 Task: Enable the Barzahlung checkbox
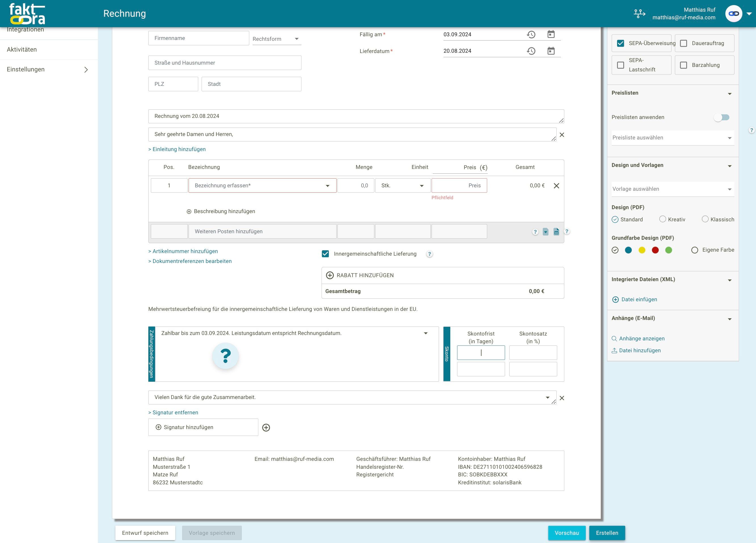[683, 65]
